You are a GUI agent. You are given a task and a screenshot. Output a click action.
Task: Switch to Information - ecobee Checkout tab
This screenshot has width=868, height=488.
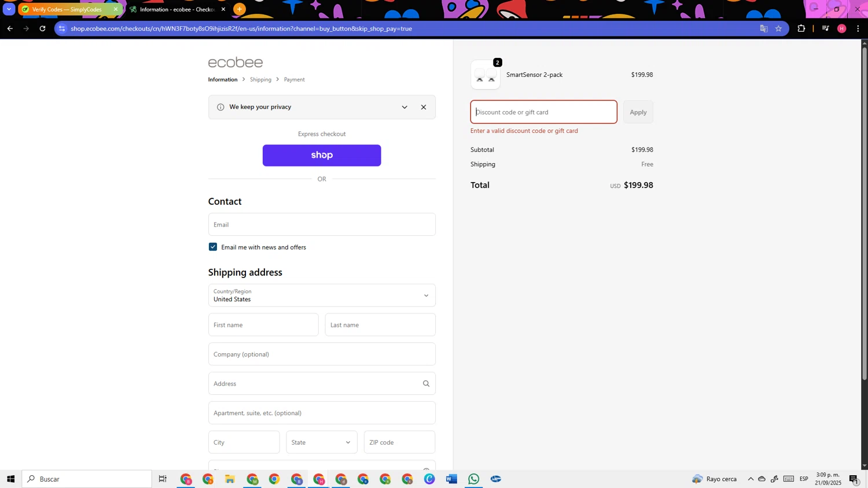(177, 9)
